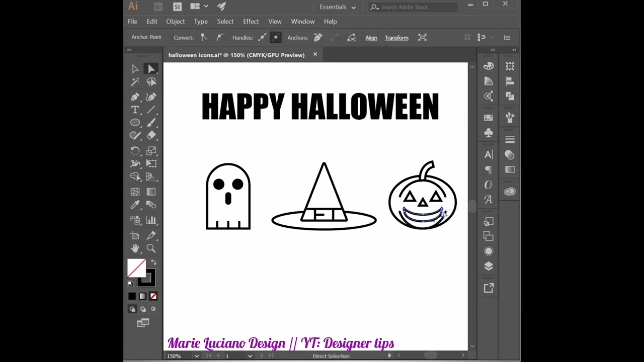Open the File menu

(132, 22)
